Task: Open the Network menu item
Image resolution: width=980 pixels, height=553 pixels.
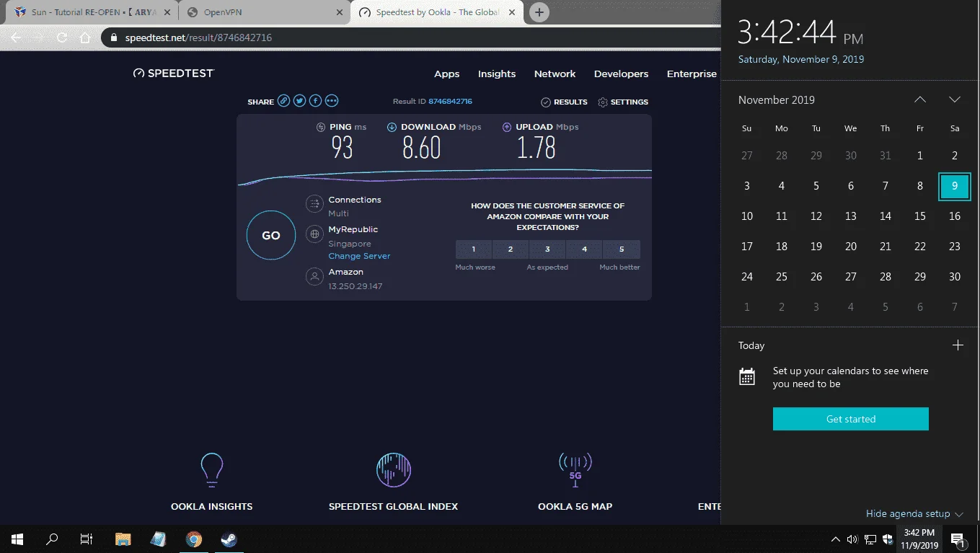Action: 555,74
